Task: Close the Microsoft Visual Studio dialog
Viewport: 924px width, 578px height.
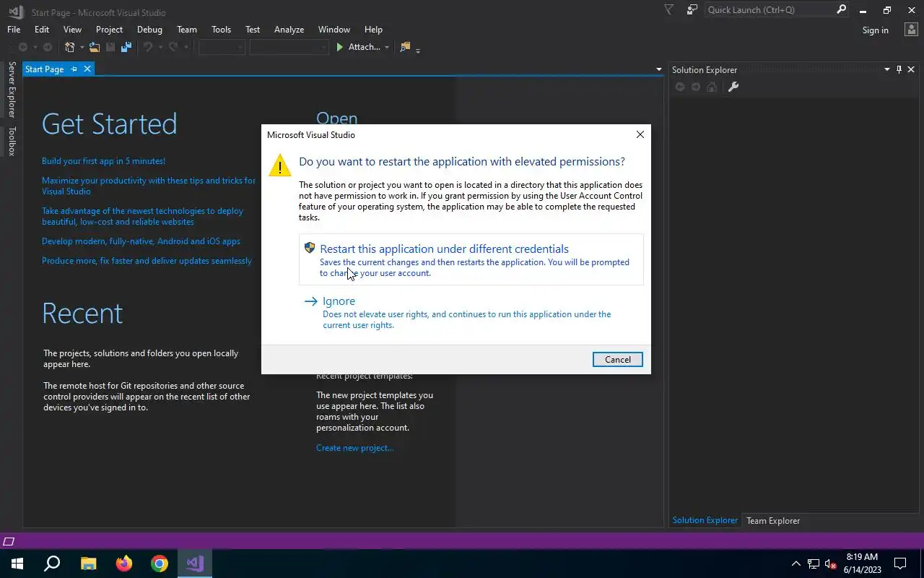Action: [640, 134]
